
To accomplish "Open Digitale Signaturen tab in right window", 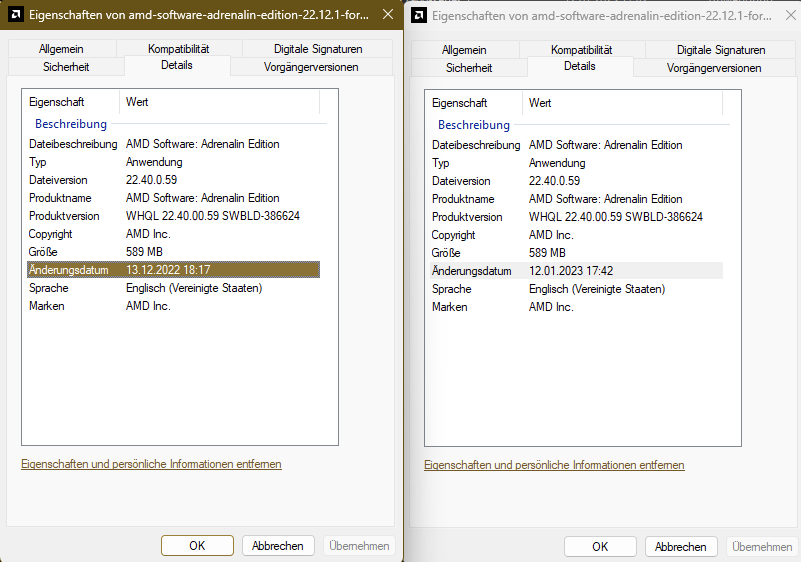I will point(721,50).
